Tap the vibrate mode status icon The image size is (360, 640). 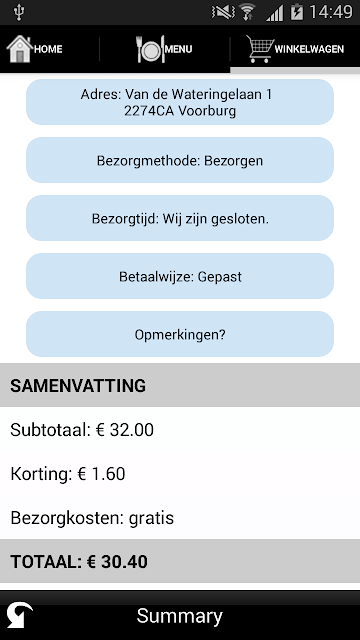223,12
